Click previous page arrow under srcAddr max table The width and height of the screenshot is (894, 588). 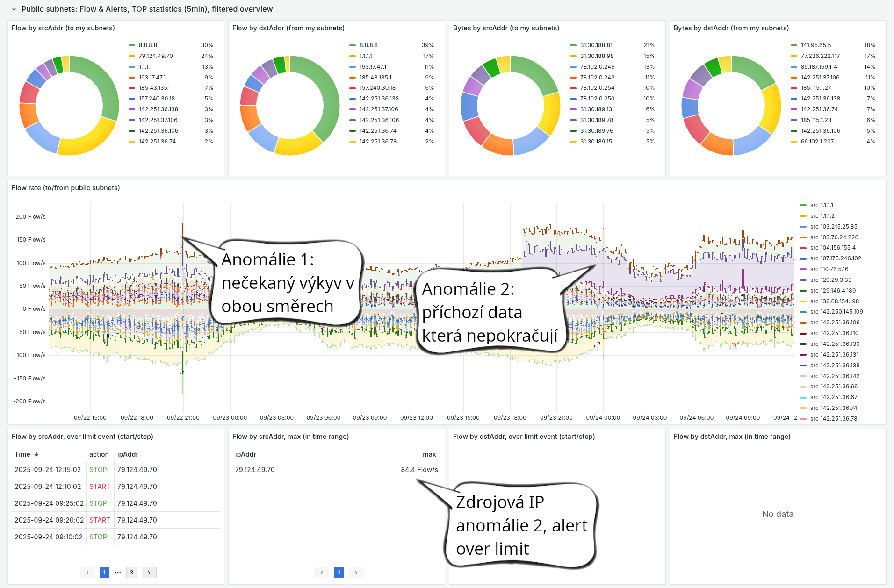[321, 572]
